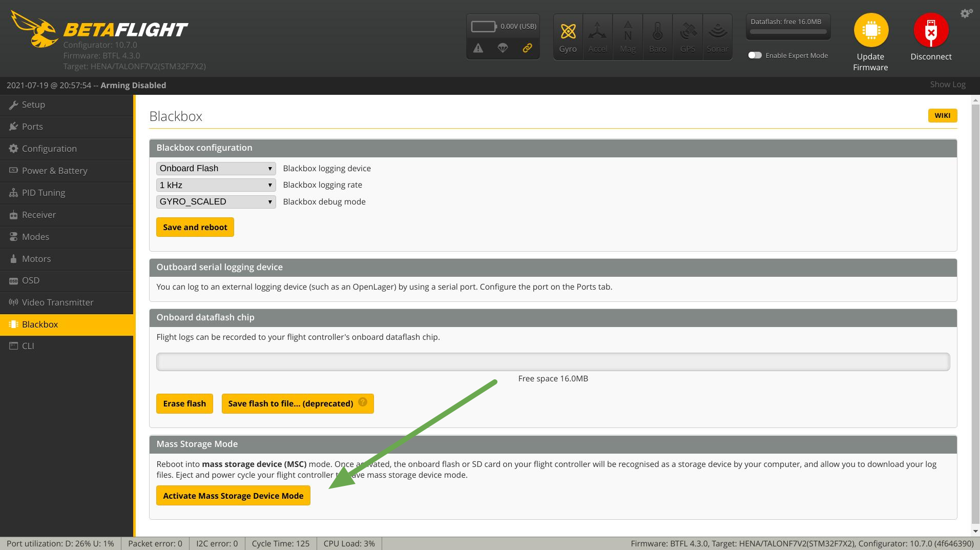Expand Blackbox logging rate dropdown

[x=216, y=185]
